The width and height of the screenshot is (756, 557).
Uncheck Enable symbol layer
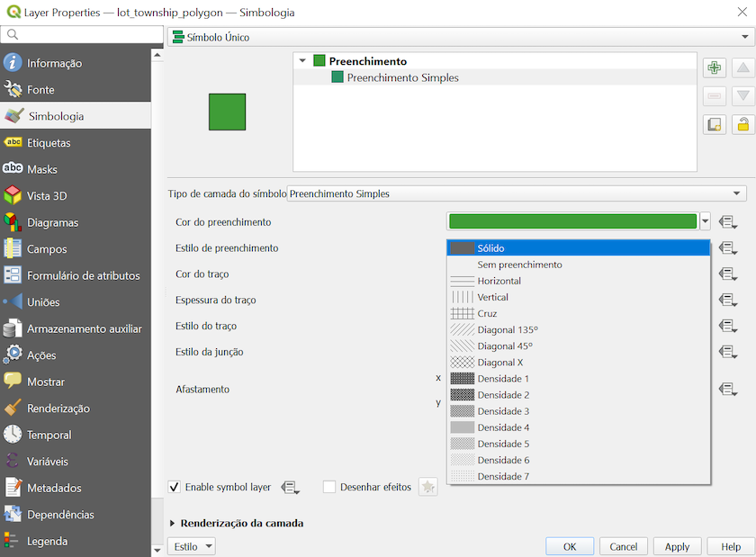(x=174, y=487)
